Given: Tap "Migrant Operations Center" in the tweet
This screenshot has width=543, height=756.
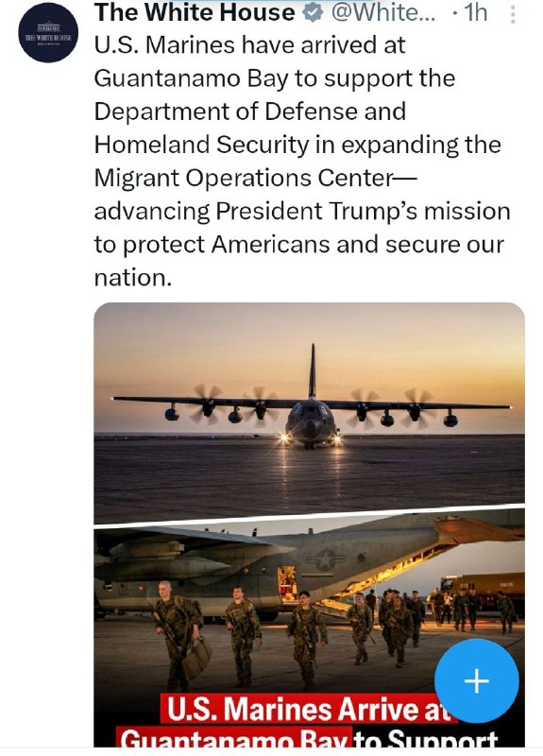Looking at the screenshot, I should (244, 179).
